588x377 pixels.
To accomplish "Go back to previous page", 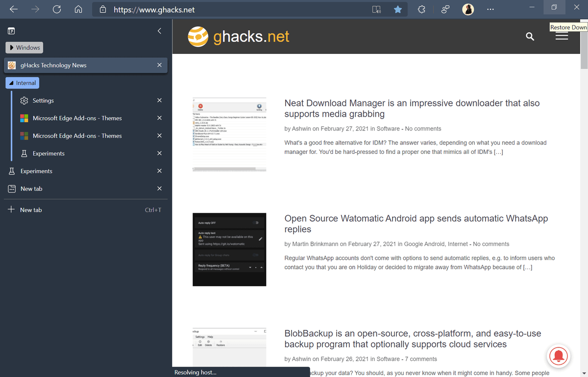I will [x=14, y=9].
